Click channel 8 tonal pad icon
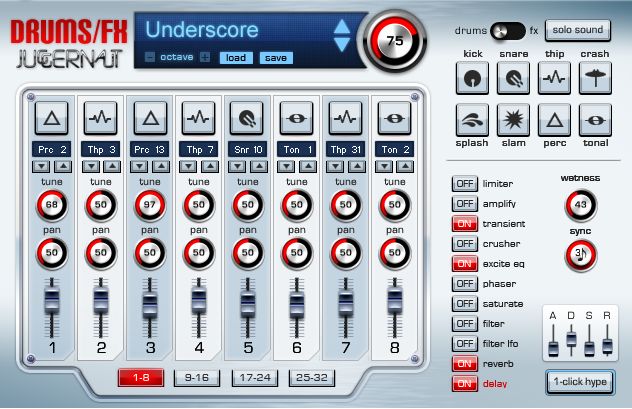This screenshot has width=632, height=409. click(x=395, y=118)
